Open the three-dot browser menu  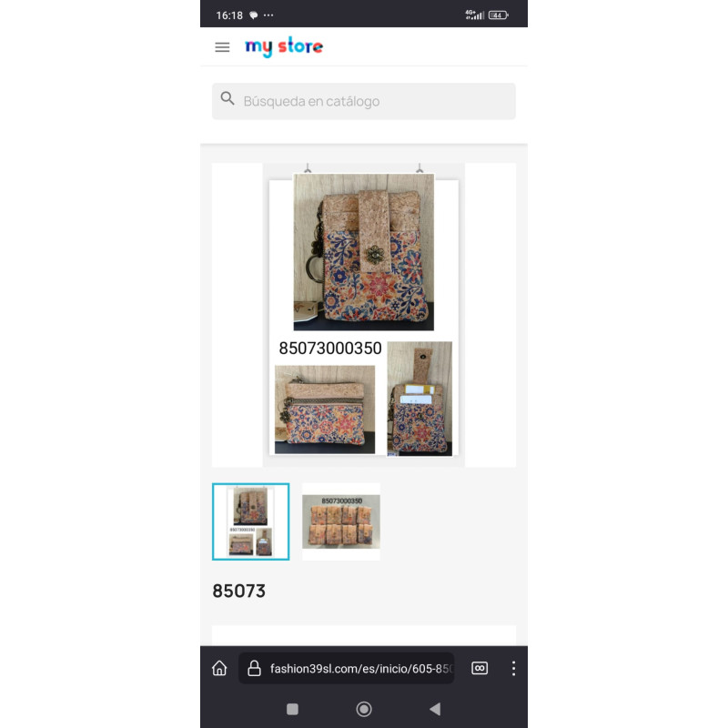[x=513, y=669]
